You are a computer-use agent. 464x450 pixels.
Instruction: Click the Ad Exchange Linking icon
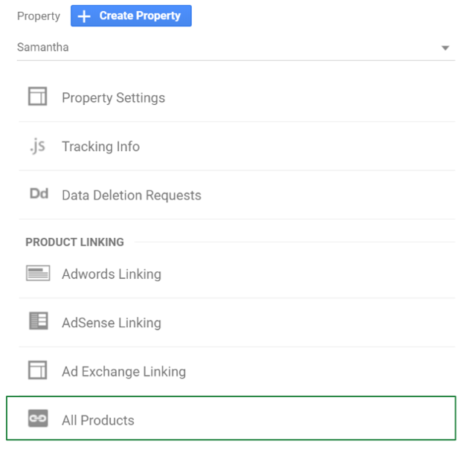[x=37, y=370]
